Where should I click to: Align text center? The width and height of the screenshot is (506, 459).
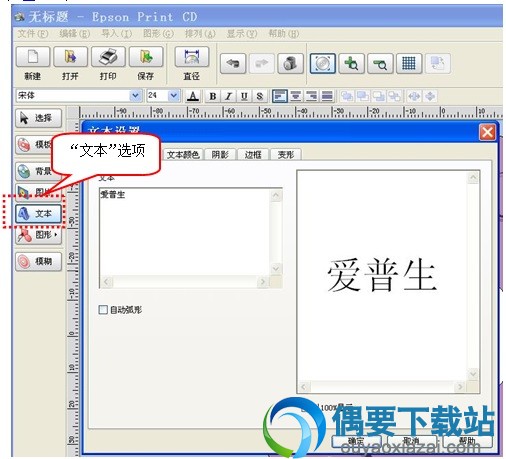pos(295,96)
